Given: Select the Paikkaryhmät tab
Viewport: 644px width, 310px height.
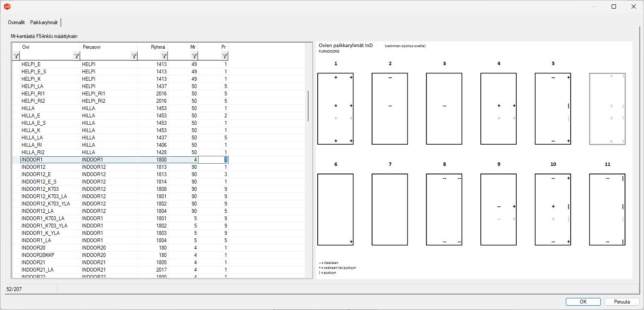Looking at the screenshot, I should tap(44, 22).
